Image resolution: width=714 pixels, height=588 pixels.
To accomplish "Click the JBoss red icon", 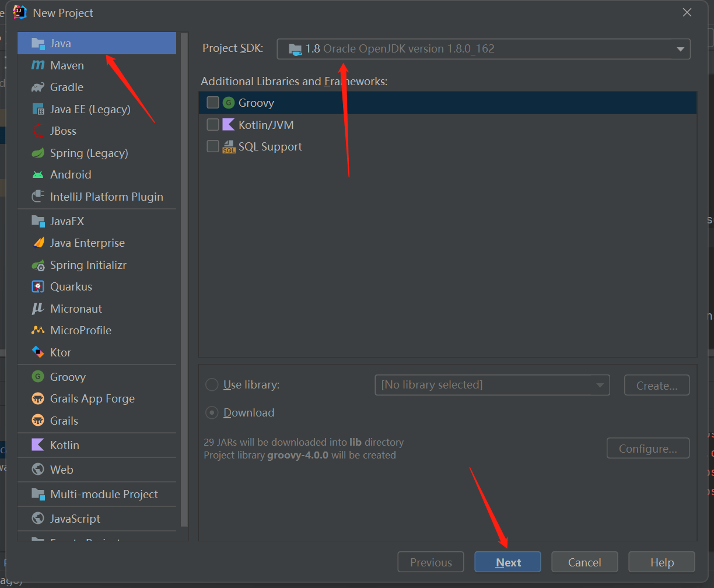I will 38,131.
